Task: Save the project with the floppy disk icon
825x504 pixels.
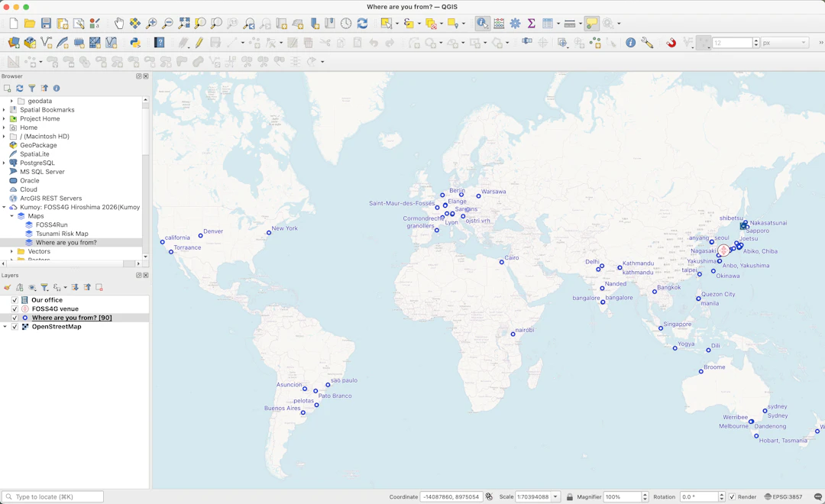Action: (x=47, y=23)
